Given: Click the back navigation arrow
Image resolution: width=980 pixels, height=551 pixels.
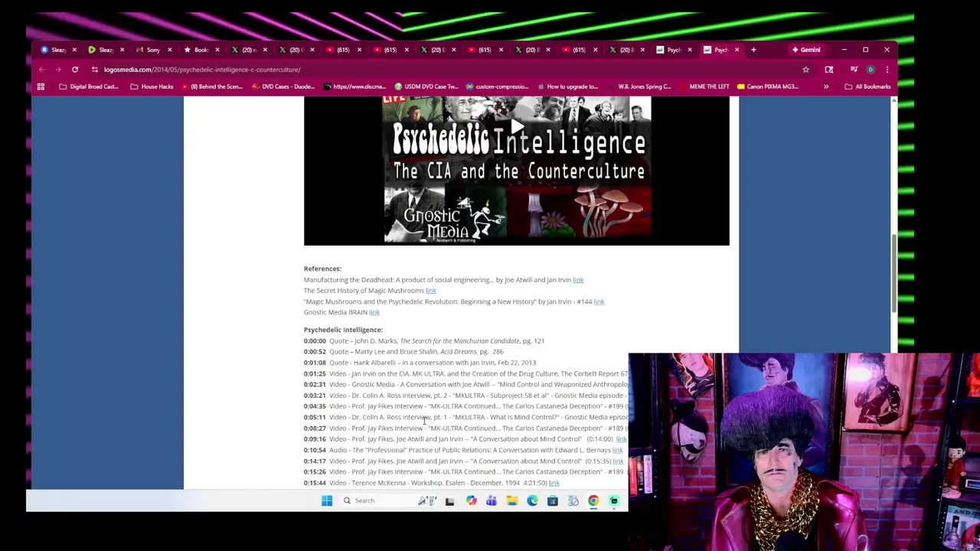Looking at the screenshot, I should pyautogui.click(x=41, y=70).
